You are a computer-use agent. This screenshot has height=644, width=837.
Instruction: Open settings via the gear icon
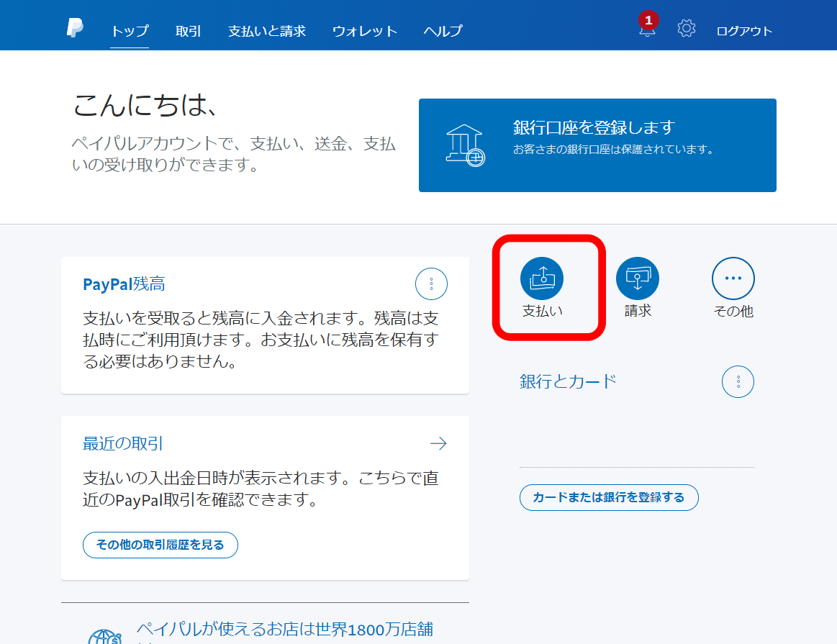pos(687,29)
